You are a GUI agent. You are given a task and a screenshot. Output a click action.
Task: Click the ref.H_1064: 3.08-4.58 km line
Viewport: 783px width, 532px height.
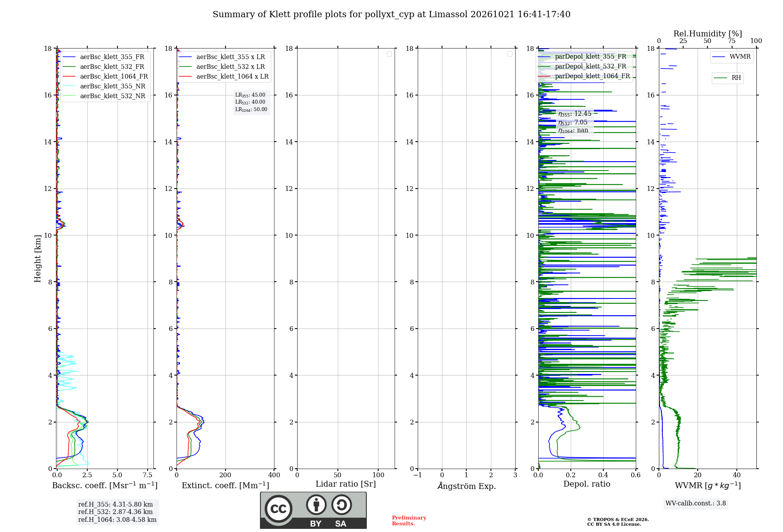[x=117, y=520]
